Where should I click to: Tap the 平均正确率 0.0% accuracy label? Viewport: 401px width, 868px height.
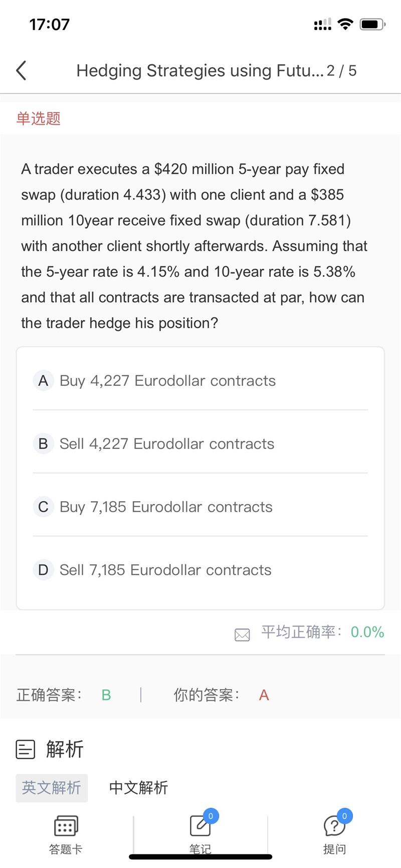point(322,632)
